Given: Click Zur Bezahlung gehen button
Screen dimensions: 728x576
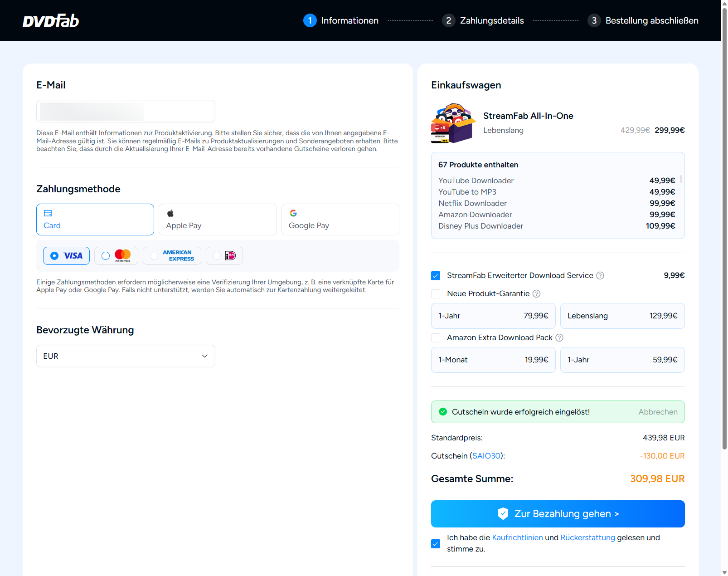Looking at the screenshot, I should [558, 514].
